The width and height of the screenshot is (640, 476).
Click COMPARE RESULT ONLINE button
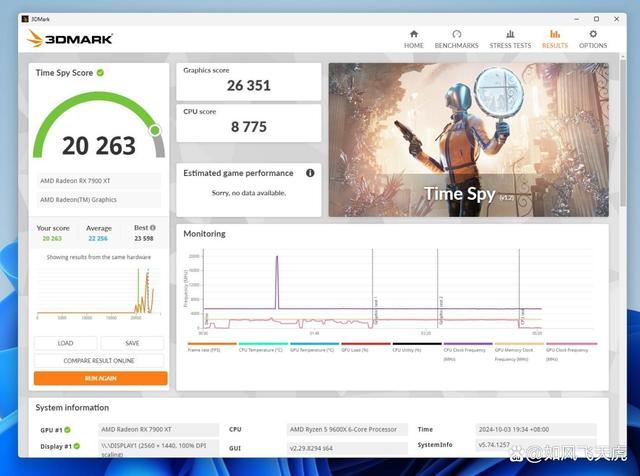pos(100,360)
